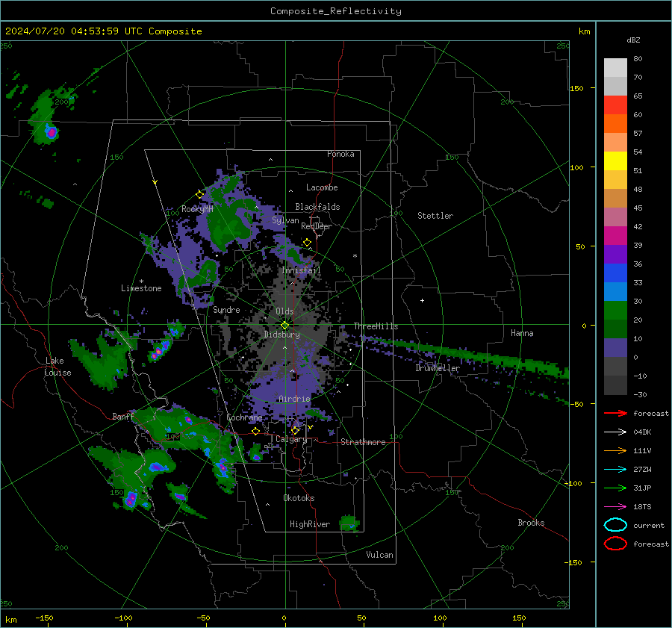The width and height of the screenshot is (672, 628).
Task: Click the ThreeHills town label
Action: click(376, 326)
